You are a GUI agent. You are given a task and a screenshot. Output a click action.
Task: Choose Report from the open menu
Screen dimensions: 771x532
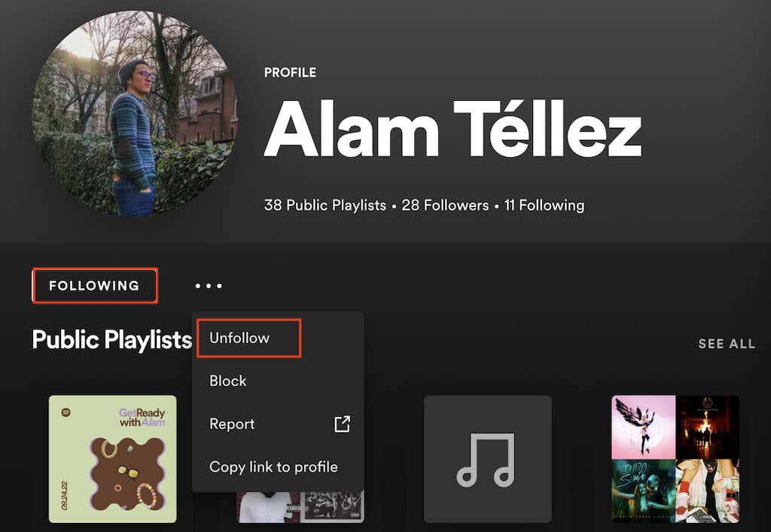232,424
